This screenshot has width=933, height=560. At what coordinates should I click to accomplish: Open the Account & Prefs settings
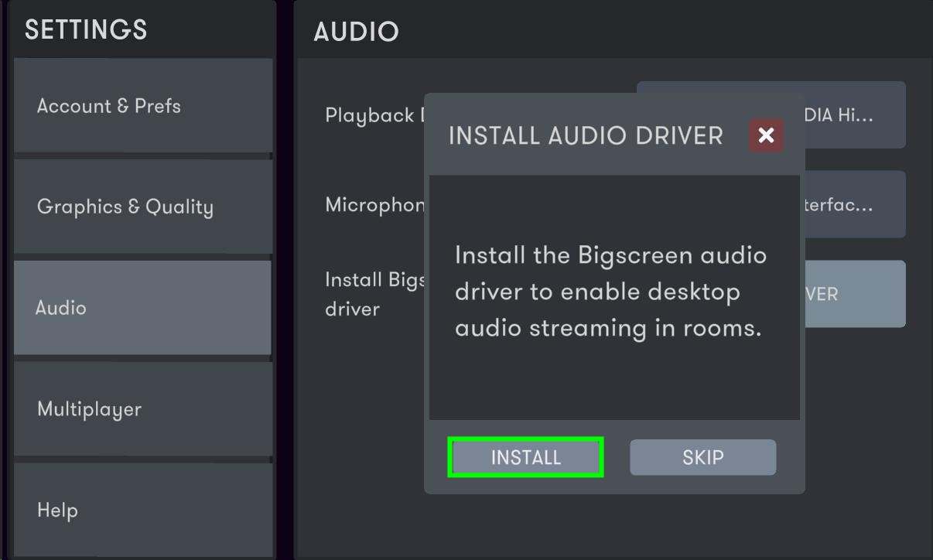143,105
